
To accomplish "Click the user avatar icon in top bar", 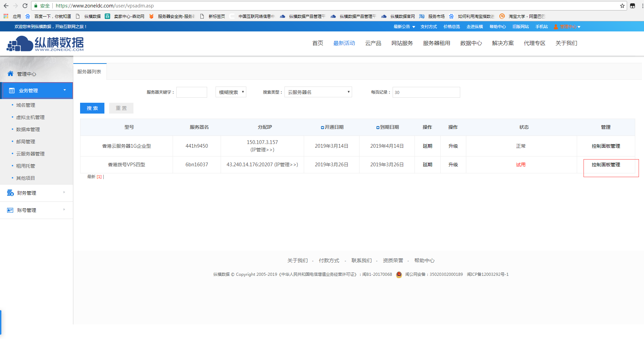I will (556, 27).
